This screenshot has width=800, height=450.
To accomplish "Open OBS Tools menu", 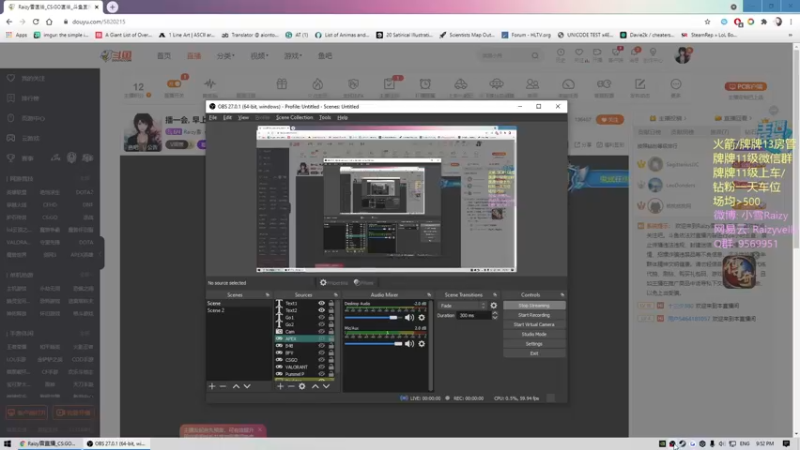I will 325,117.
